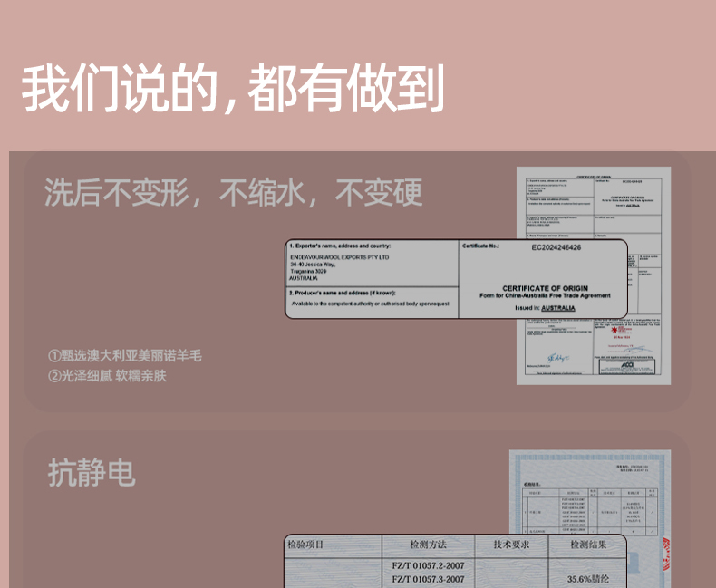Click the "检测方法" table header

coord(428,545)
